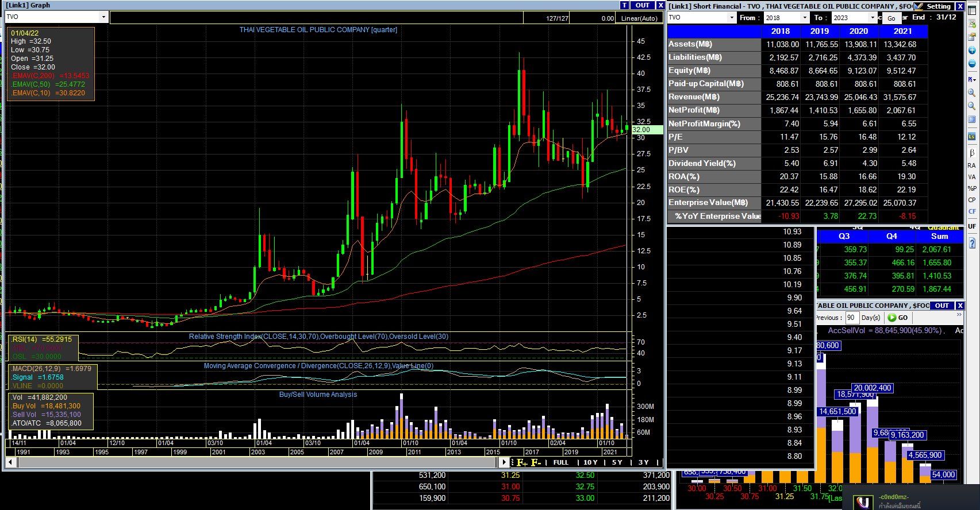
Task: Click the Buy Vol legend entry
Action: (x=47, y=406)
